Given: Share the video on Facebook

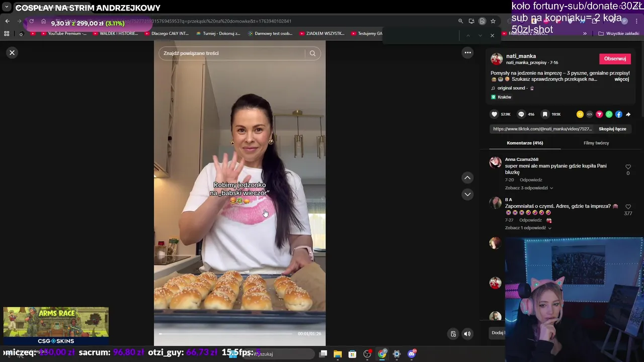Looking at the screenshot, I should pyautogui.click(x=619, y=114).
